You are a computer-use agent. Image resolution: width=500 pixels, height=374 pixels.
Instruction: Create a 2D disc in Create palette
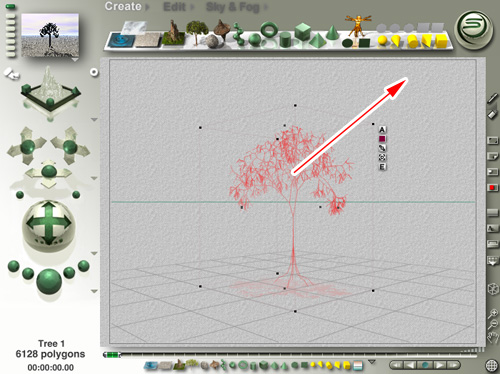coord(347,43)
